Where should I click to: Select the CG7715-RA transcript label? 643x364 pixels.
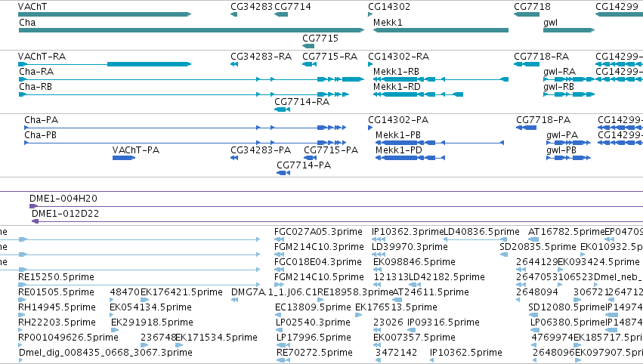tap(329, 56)
